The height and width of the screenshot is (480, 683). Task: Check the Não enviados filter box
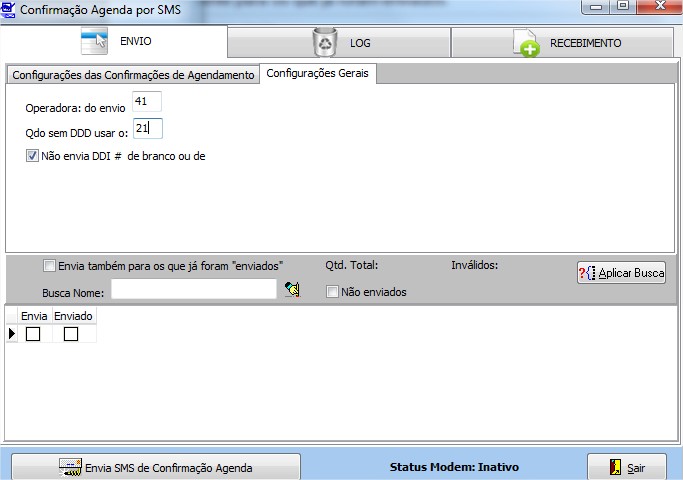[x=333, y=292]
